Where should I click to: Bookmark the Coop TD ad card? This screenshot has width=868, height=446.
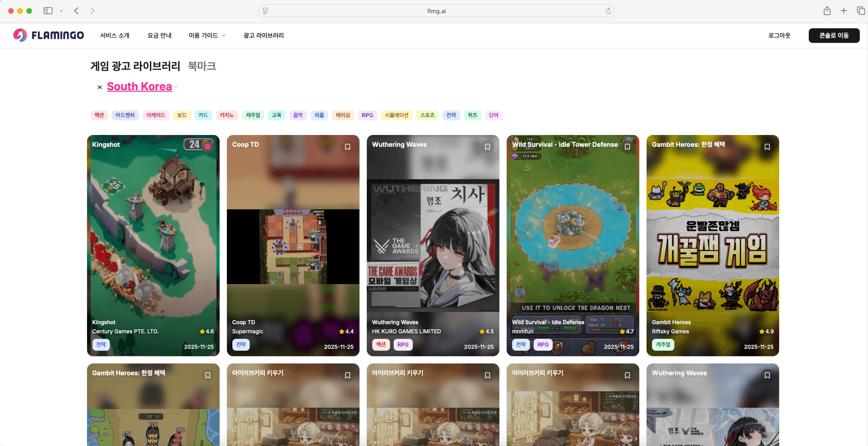[348, 147]
